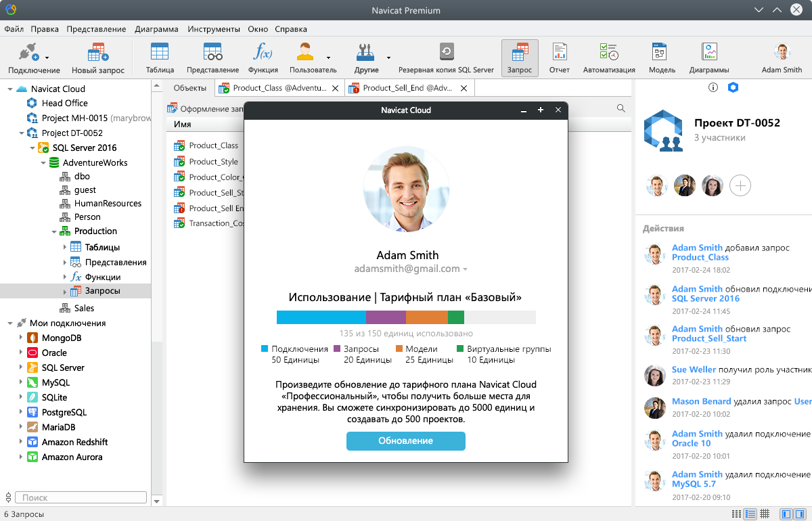812x521 pixels.
Task: Expand the MongoDB connection node
Action: [20, 338]
